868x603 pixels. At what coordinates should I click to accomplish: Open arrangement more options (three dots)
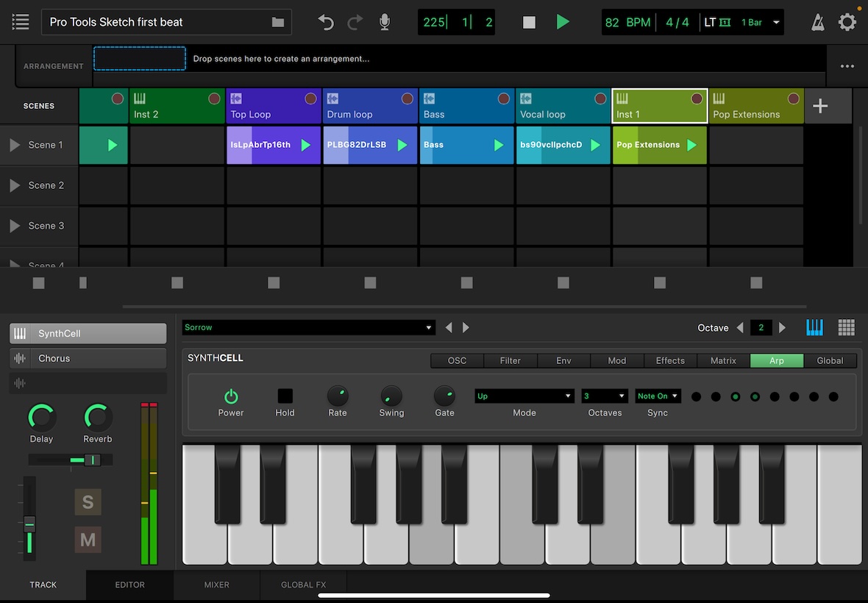click(847, 66)
